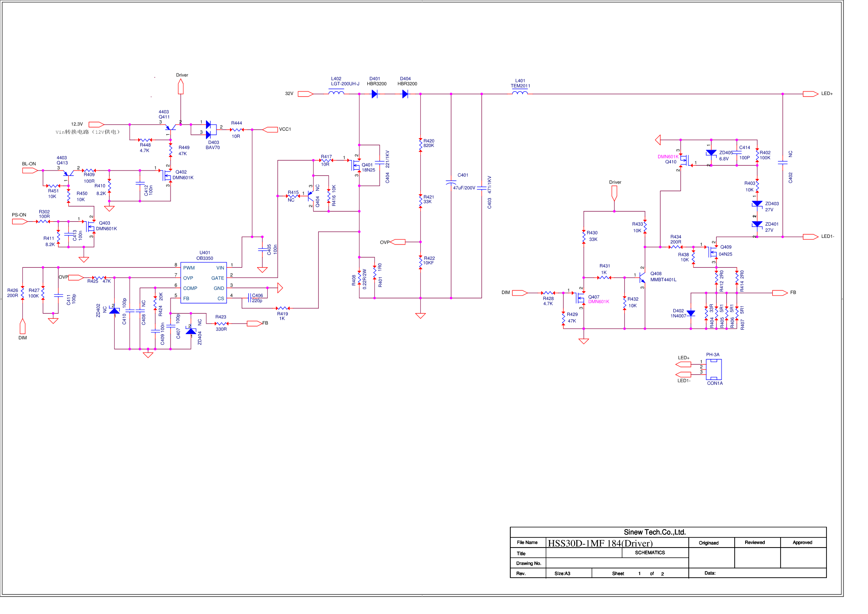Select the ZD404 zener diode symbol
Image resolution: width=868 pixels, height=614 pixels.
[x=191, y=331]
